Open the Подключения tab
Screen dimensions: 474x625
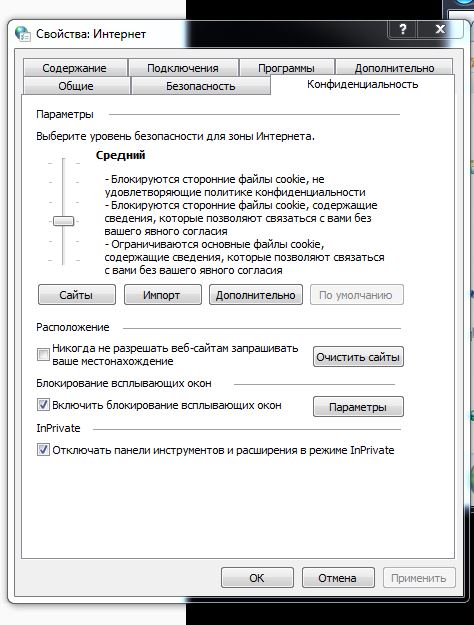pyautogui.click(x=183, y=67)
